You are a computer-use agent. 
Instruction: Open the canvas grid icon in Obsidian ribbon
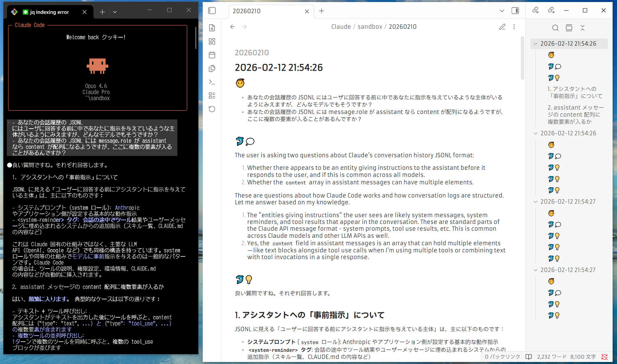click(212, 41)
